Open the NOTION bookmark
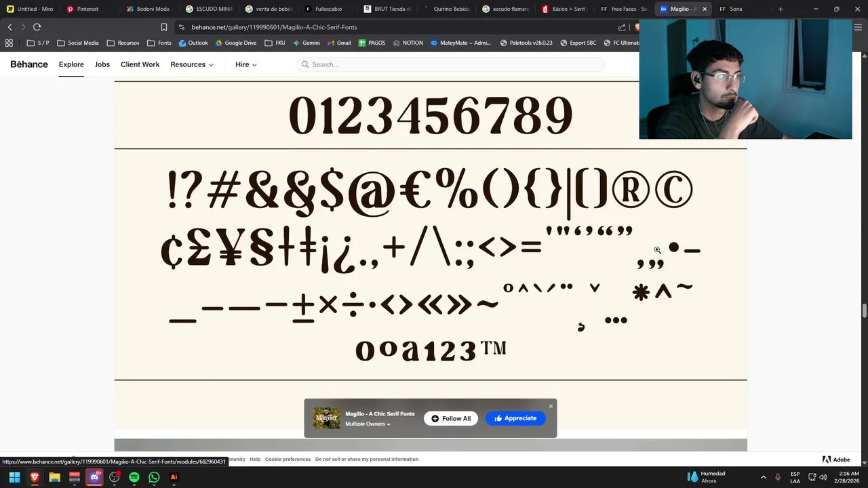The image size is (868, 488). pyautogui.click(x=408, y=43)
